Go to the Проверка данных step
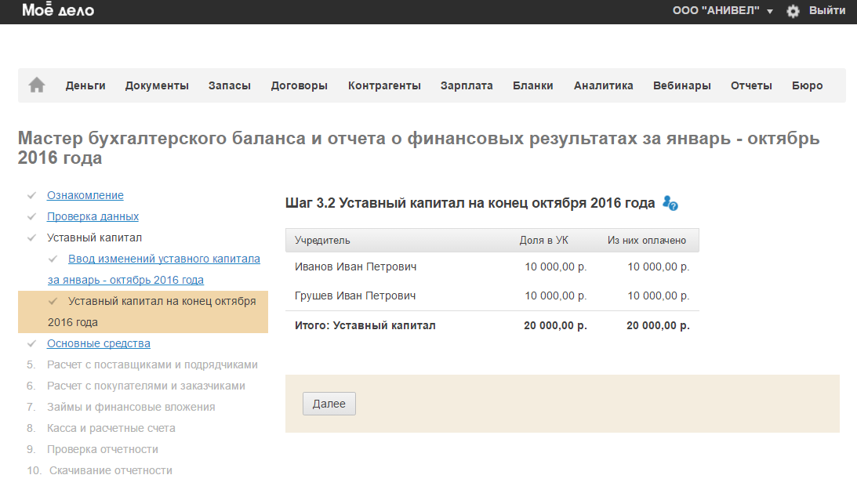The width and height of the screenshot is (857, 504). [93, 216]
